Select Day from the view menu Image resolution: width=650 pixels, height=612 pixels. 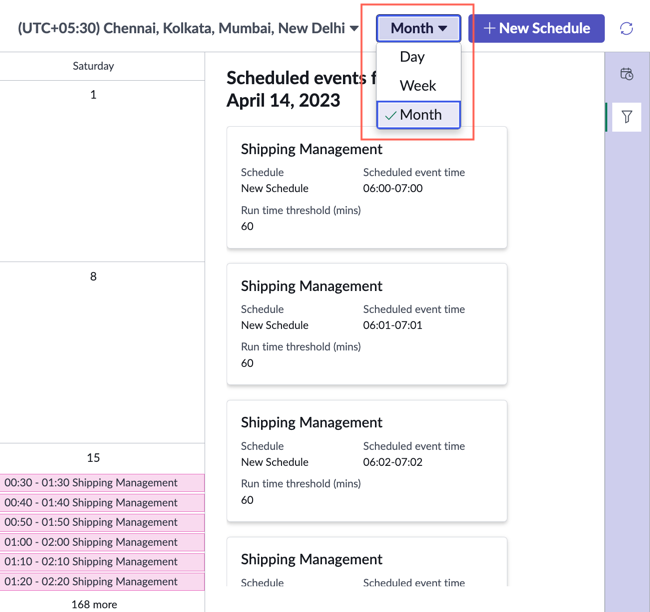point(418,57)
